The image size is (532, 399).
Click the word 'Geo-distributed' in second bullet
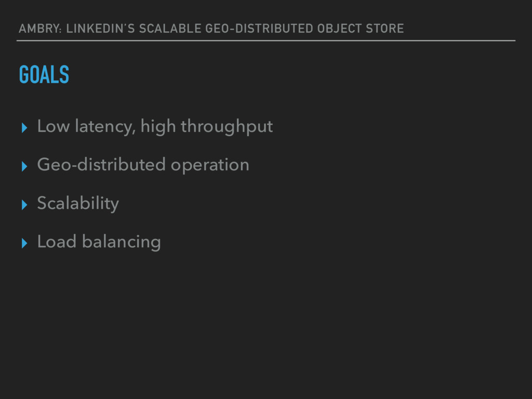[101, 165]
